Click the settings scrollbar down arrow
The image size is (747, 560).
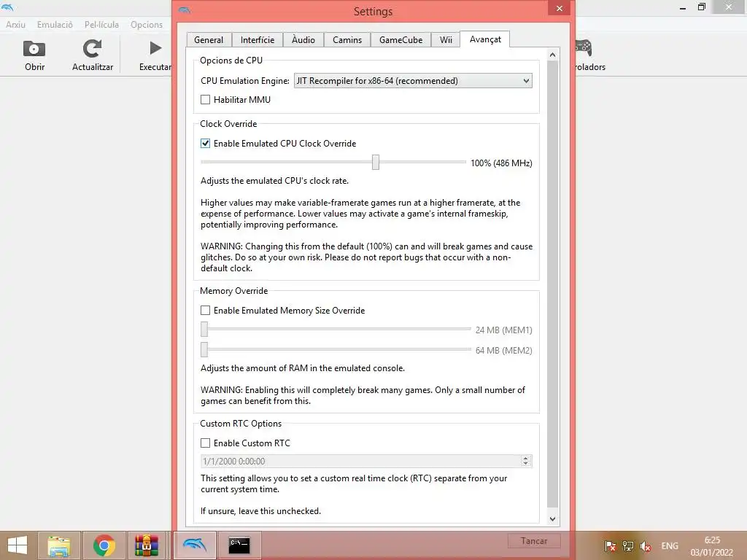[x=553, y=519]
